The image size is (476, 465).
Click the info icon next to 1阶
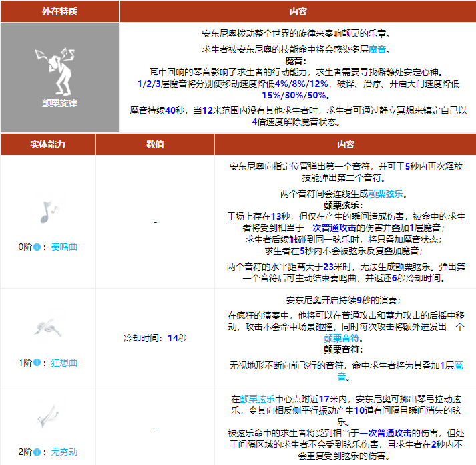pyautogui.click(x=37, y=363)
